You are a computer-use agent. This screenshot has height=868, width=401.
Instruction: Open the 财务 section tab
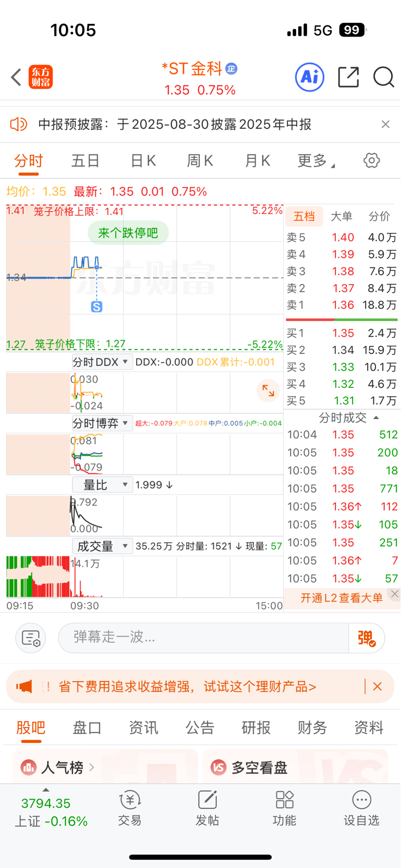coord(312,727)
